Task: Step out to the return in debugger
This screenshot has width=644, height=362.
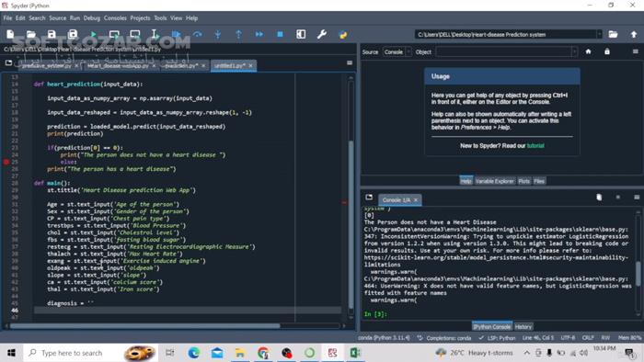Action: (x=238, y=34)
